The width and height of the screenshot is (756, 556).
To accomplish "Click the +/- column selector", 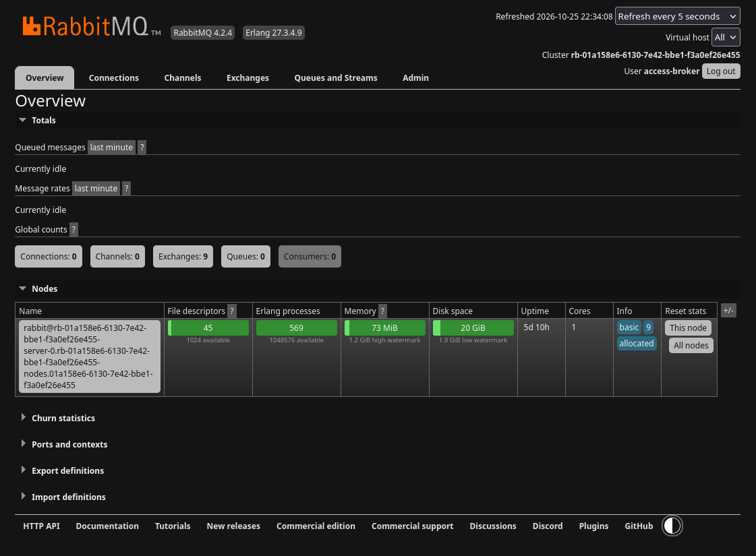I will coord(728,310).
